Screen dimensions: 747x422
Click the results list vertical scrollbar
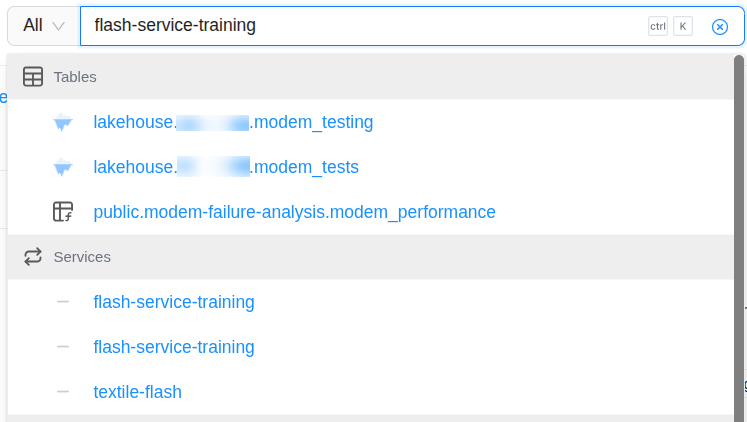click(738, 230)
